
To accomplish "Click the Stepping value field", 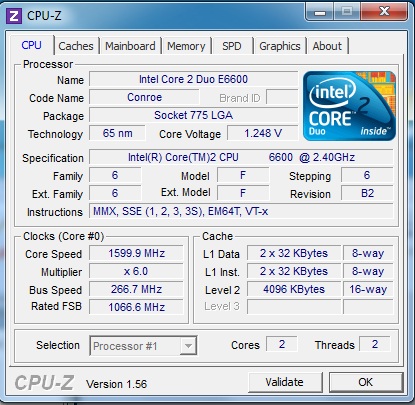I will tap(367, 175).
